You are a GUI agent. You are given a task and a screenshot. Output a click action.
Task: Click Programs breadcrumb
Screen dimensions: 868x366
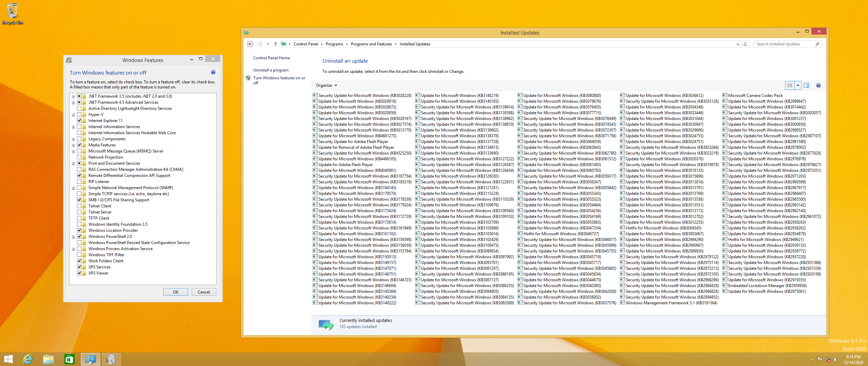point(334,44)
